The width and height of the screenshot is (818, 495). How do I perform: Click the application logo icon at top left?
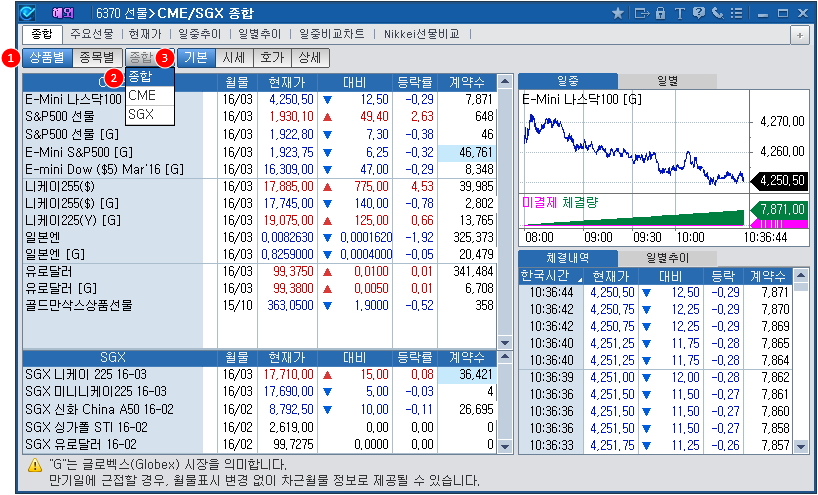(x=27, y=13)
